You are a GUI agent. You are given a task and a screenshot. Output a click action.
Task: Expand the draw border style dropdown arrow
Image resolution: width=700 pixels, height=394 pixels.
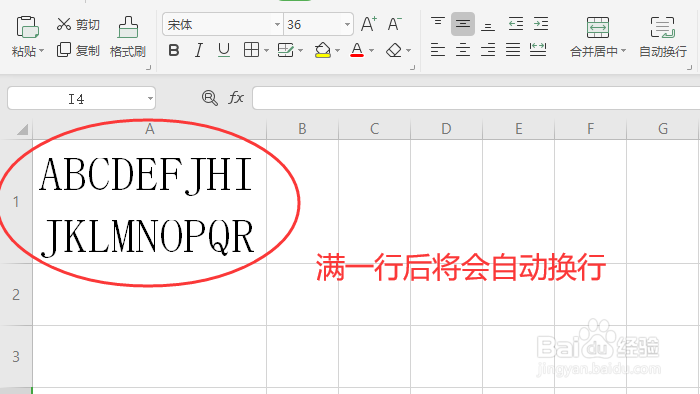300,51
